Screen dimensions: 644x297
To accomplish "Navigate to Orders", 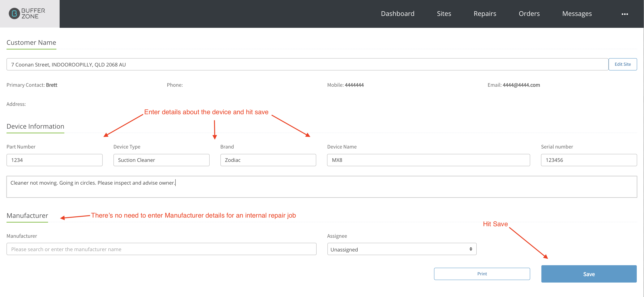I will coord(529,14).
